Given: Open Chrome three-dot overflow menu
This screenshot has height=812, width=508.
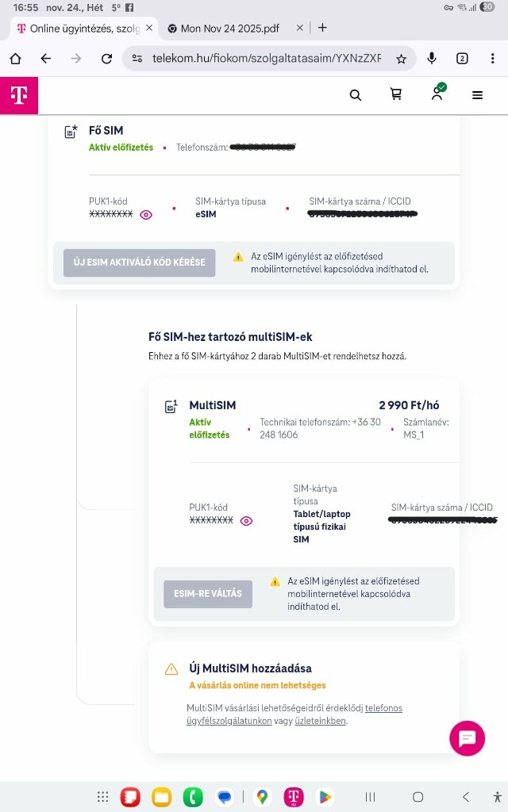Looking at the screenshot, I should tap(492, 59).
